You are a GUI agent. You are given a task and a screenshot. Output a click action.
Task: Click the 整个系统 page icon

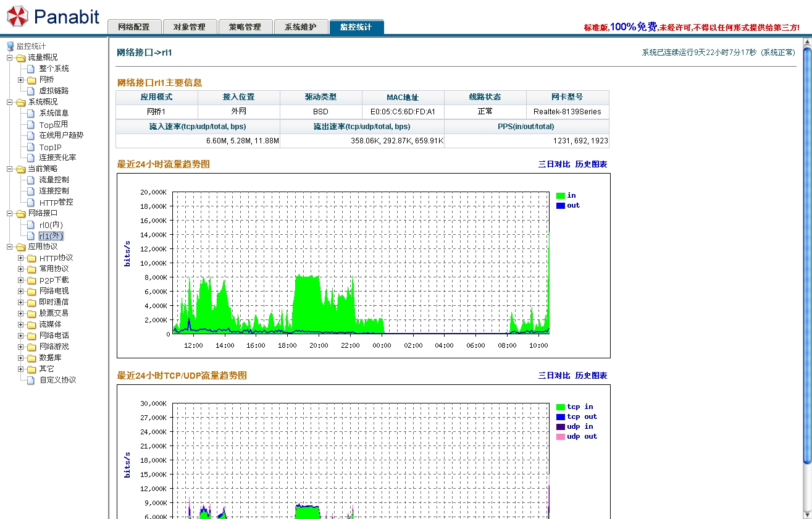(x=31, y=69)
